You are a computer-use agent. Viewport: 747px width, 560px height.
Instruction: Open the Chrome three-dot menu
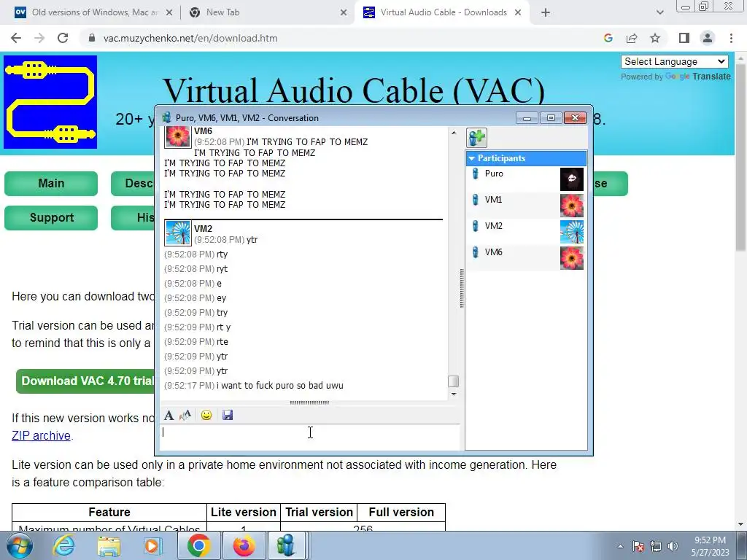(x=731, y=38)
